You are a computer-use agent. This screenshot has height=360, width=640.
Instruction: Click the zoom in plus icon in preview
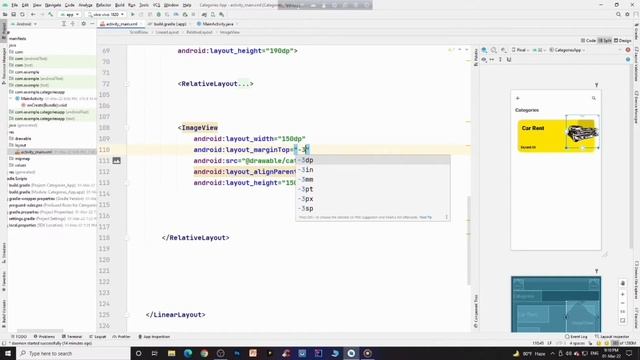click(622, 294)
